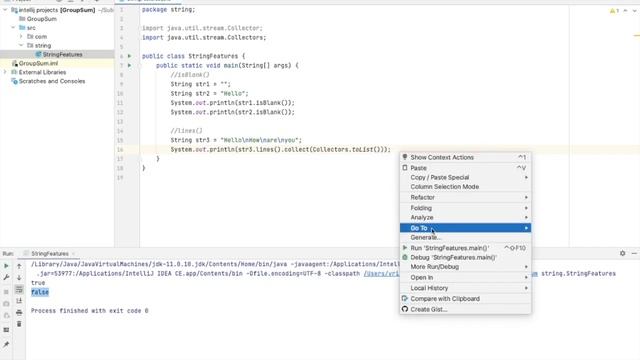Screen dimensions: 640x360
Task: Click the green play icon beside Run 'StringFeatures.main()'
Action: pos(405,248)
